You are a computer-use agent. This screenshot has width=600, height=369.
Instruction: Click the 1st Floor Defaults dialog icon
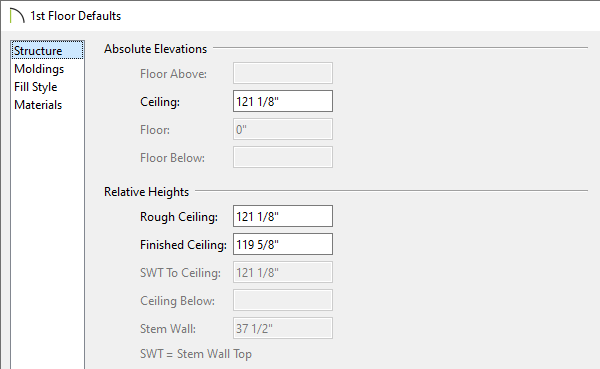tap(17, 16)
